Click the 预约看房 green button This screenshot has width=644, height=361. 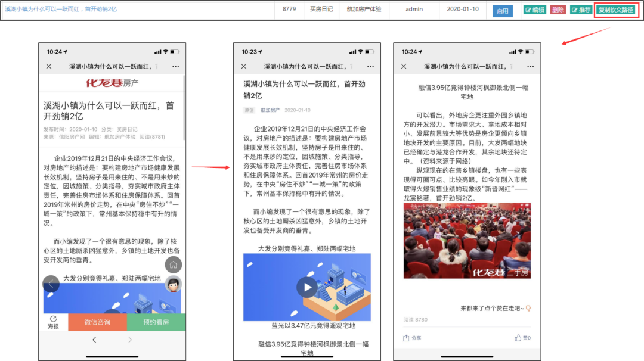point(156,322)
